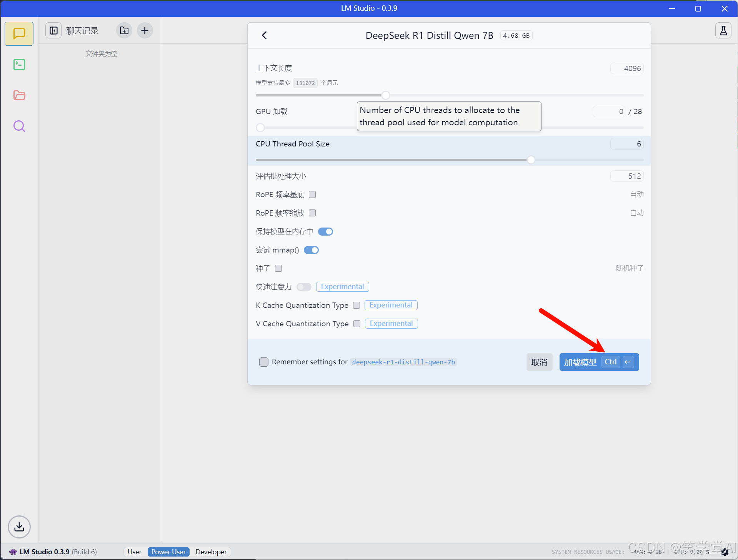Click the CPU Thread Pool Size label

(293, 144)
